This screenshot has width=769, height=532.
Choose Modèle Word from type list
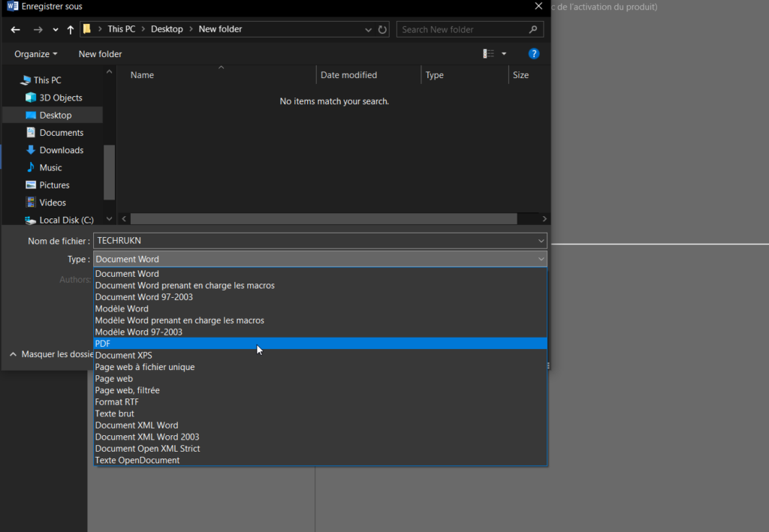point(320,308)
